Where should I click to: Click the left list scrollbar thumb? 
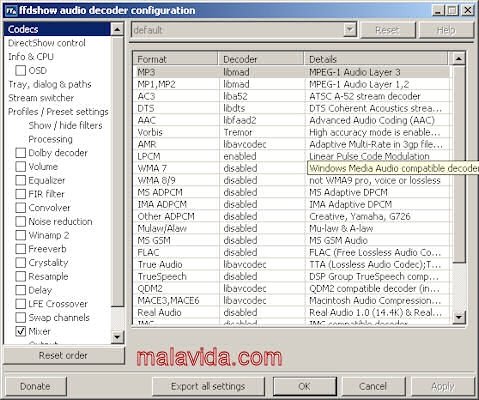click(x=117, y=171)
